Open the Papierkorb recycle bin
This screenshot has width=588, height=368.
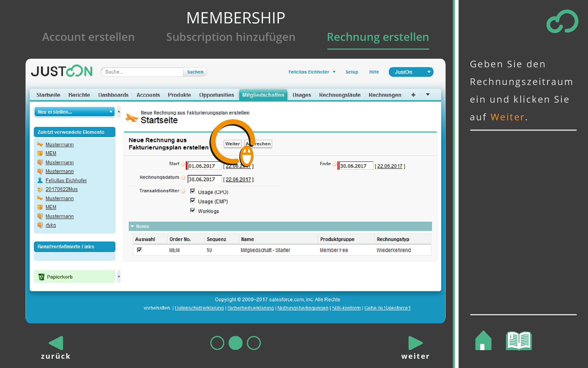[60, 277]
